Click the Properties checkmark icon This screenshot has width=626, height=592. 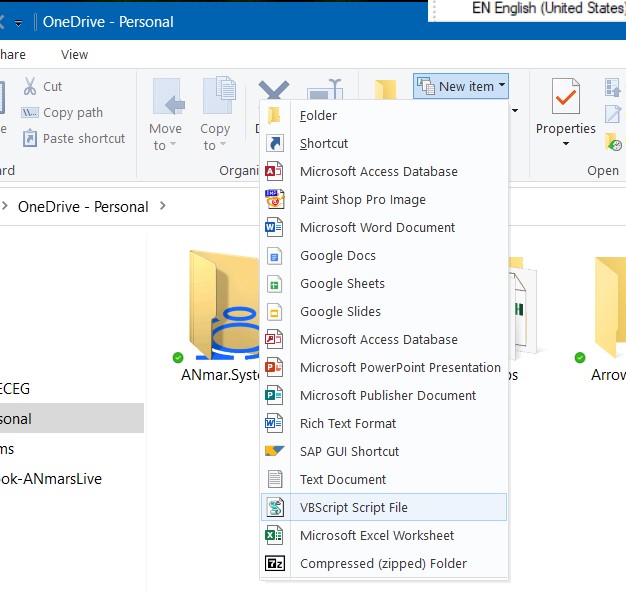[565, 97]
